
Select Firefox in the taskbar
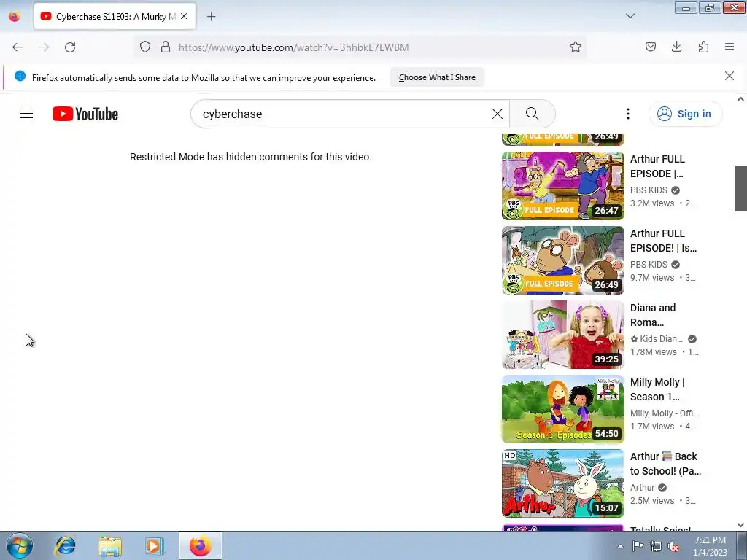click(x=200, y=545)
